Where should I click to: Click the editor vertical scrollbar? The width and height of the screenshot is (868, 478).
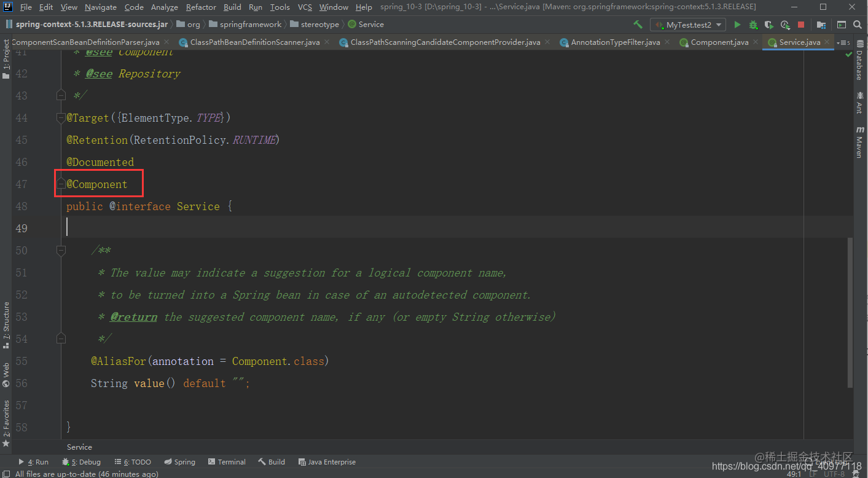pos(850,313)
